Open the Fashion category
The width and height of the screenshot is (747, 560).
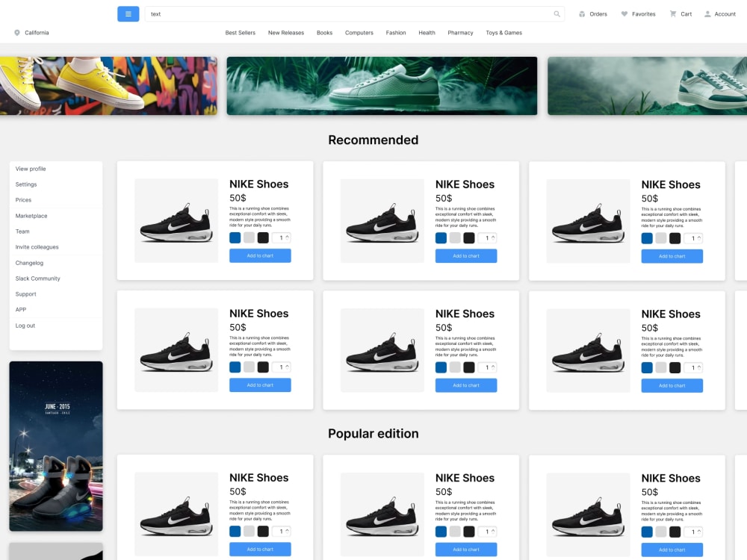(x=396, y=33)
